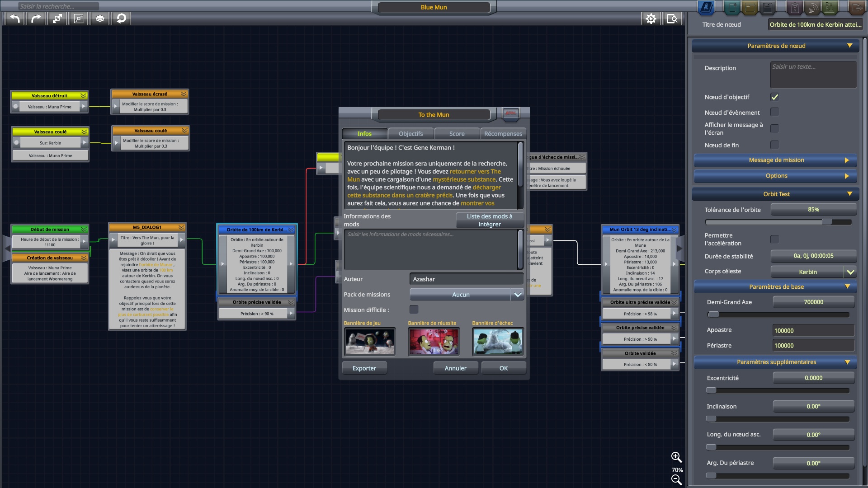This screenshot has height=488, width=868.
Task: Click the magnifier-over-page icon beside the gear
Action: tap(672, 19)
